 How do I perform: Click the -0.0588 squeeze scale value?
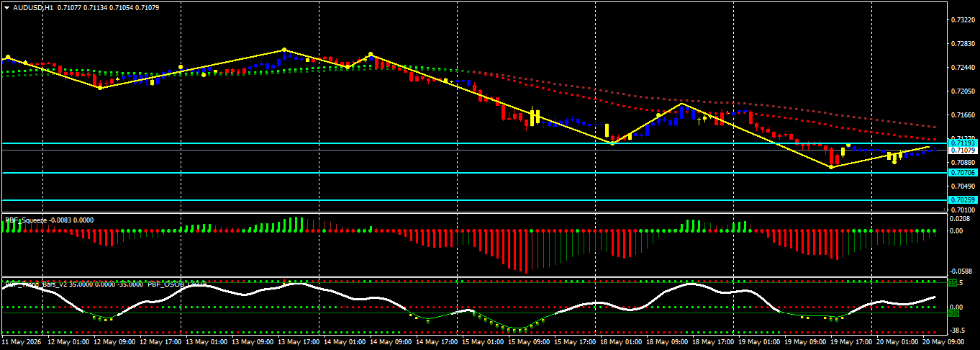tap(961, 271)
